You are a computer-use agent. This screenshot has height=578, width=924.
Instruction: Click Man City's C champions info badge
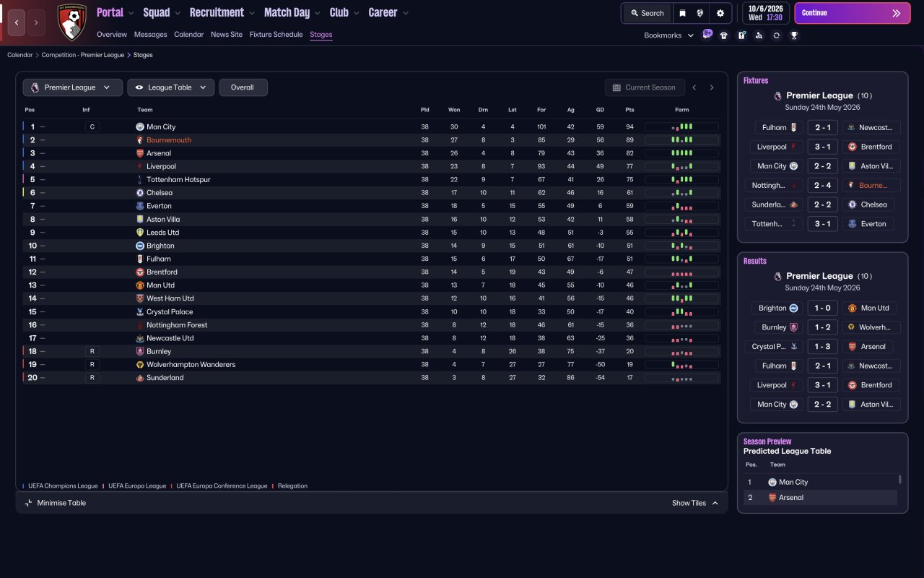click(92, 127)
